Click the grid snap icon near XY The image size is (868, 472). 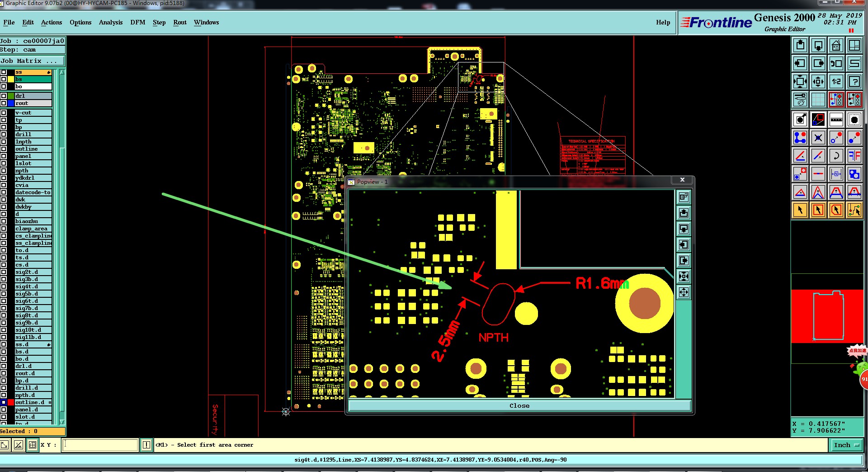point(33,445)
